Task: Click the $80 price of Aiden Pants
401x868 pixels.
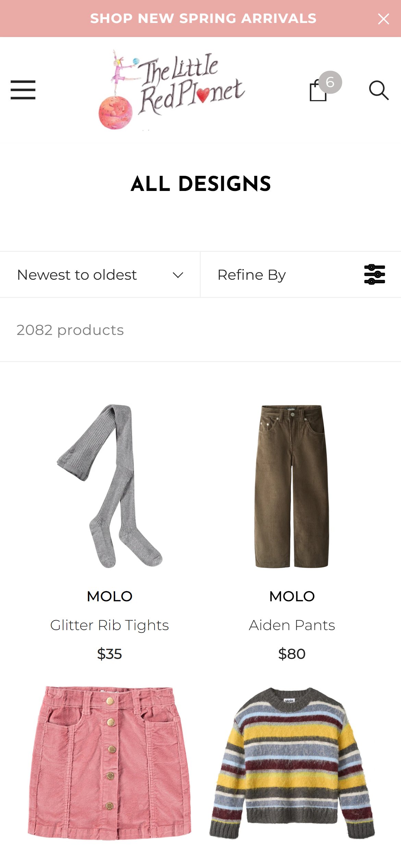Action: click(292, 654)
